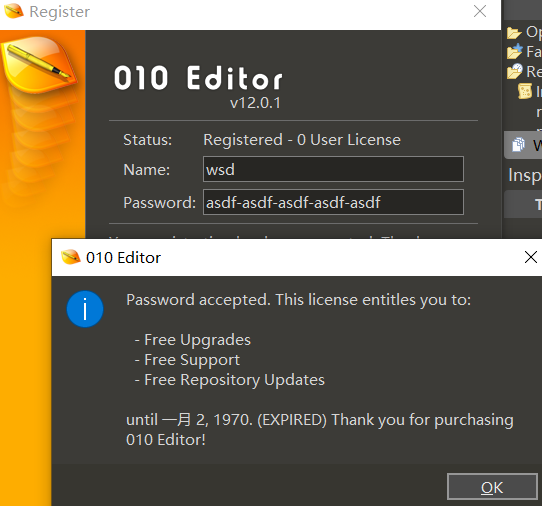This screenshot has width=542, height=506.
Task: Focus the Password field with asdf key
Action: (333, 202)
